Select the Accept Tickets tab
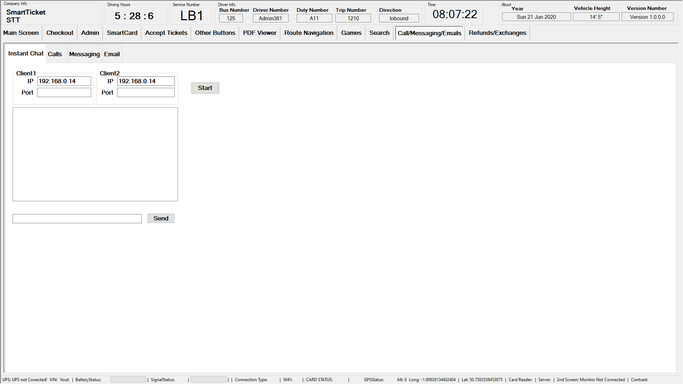The image size is (683, 384). [166, 33]
